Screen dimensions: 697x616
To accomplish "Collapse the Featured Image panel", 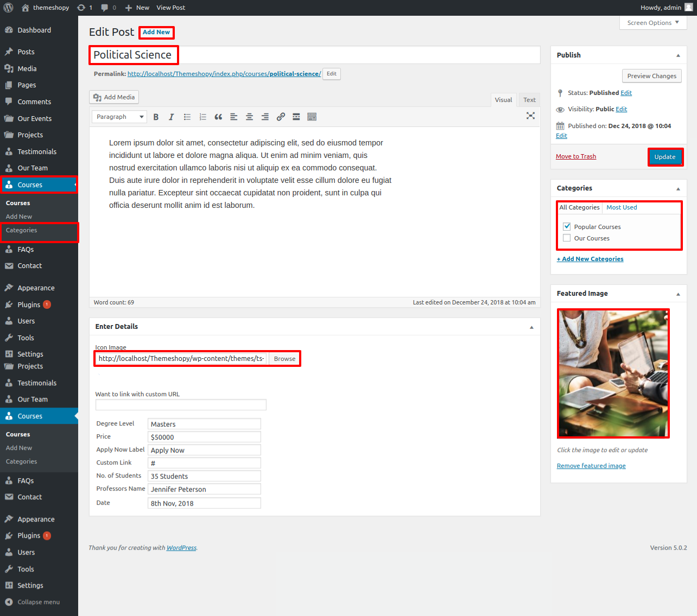I will coord(678,294).
